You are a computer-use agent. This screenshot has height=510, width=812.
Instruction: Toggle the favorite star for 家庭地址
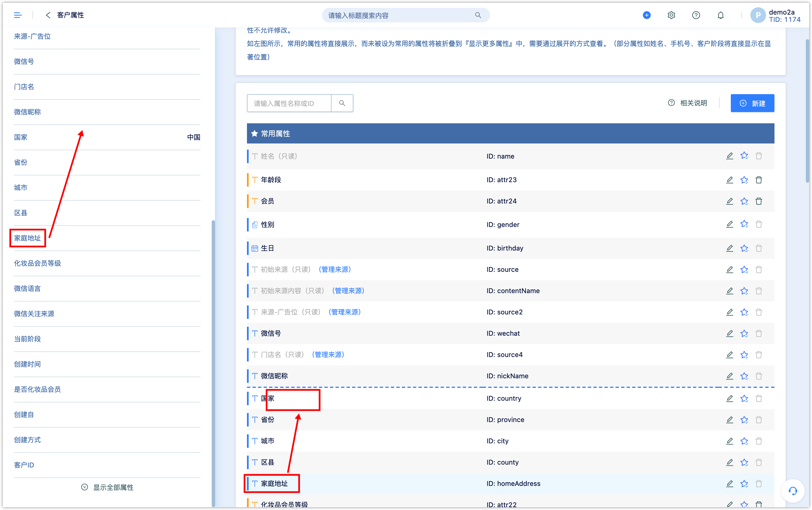click(744, 483)
